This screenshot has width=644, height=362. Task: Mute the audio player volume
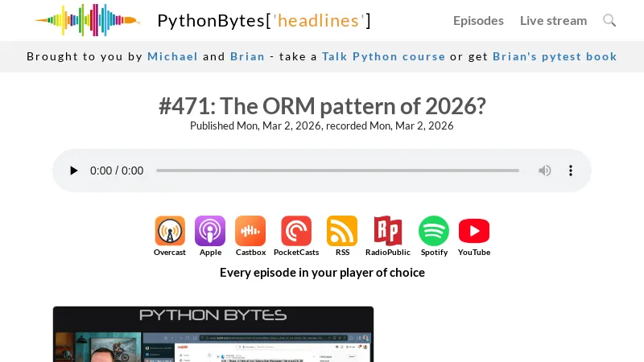coord(545,171)
